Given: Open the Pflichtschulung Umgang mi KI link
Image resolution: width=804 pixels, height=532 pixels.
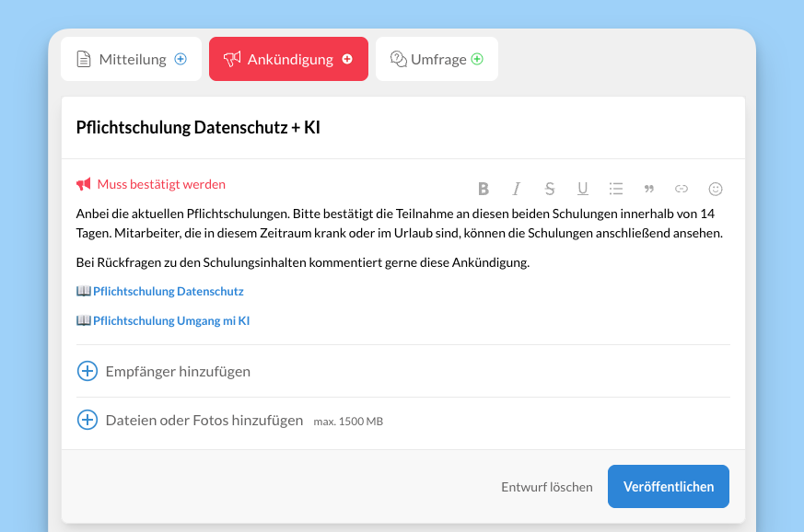Looking at the screenshot, I should 170,321.
